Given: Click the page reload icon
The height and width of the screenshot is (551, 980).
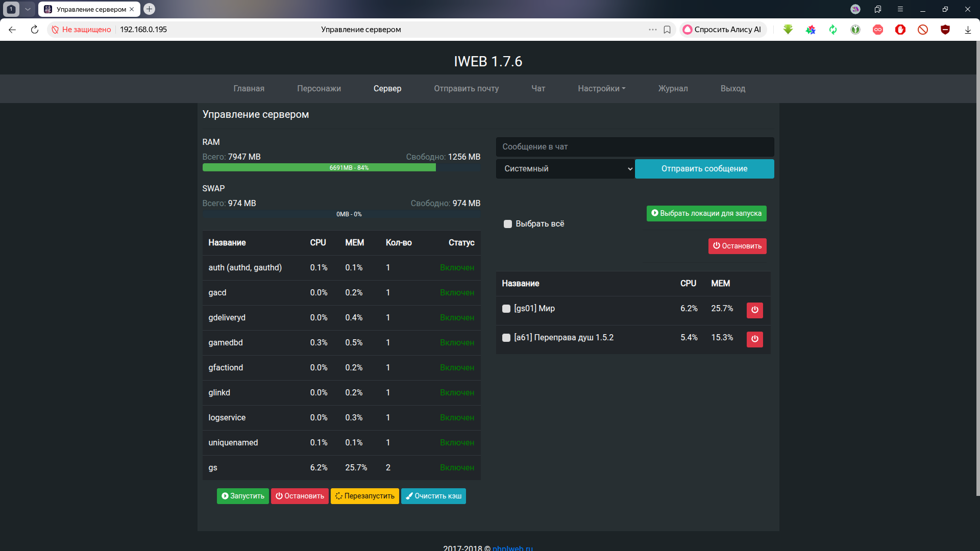Looking at the screenshot, I should pyautogui.click(x=34, y=30).
